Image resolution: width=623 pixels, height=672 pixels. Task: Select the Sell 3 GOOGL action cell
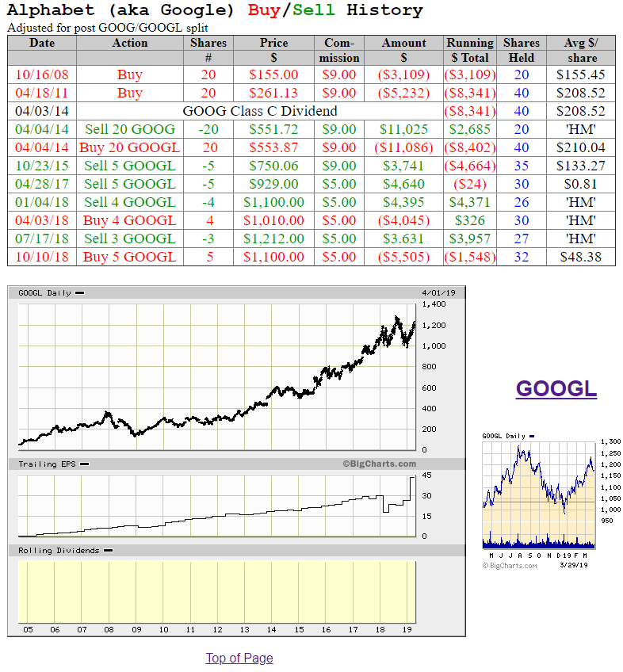coord(130,239)
